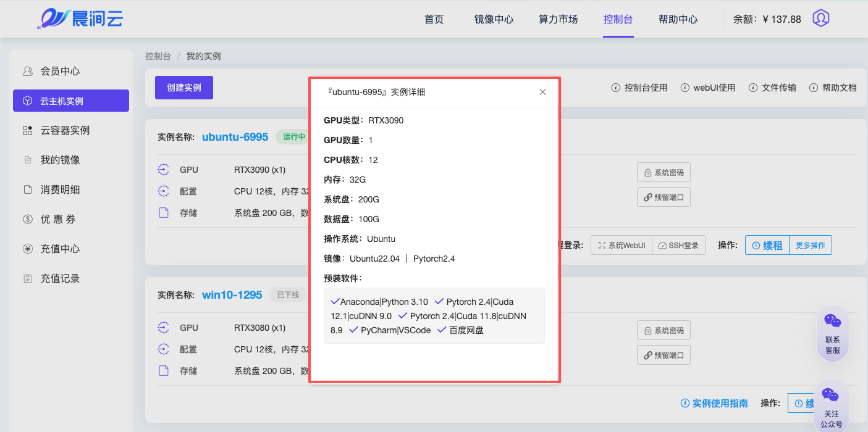Switch to 镜像中心 tab
This screenshot has height=432, width=868.
494,19
